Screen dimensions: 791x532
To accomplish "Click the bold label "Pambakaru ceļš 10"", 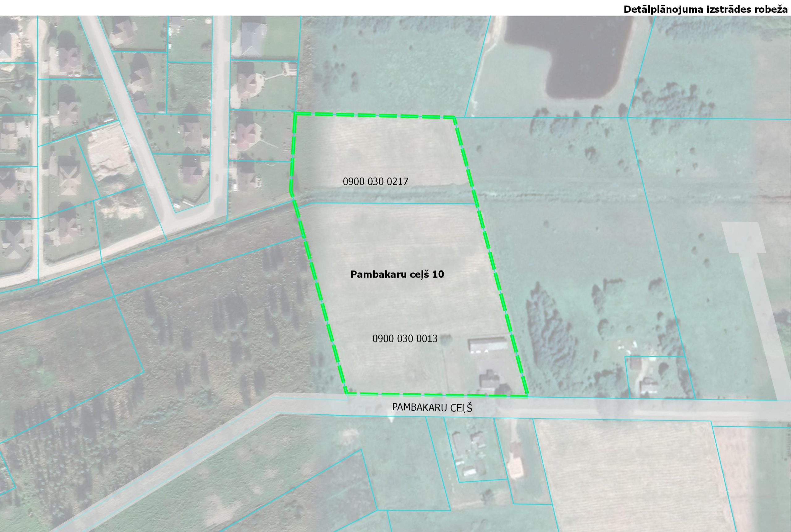I will tap(397, 274).
